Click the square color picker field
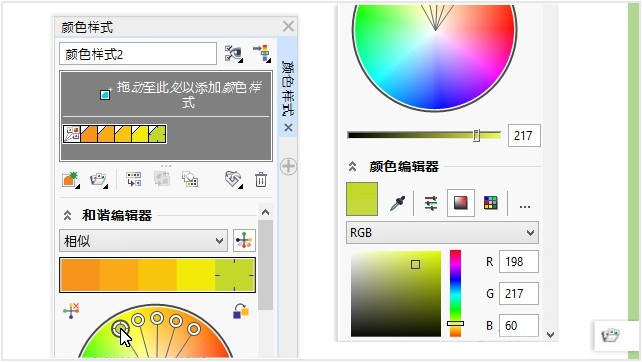The width and height of the screenshot is (642, 362). click(x=396, y=294)
